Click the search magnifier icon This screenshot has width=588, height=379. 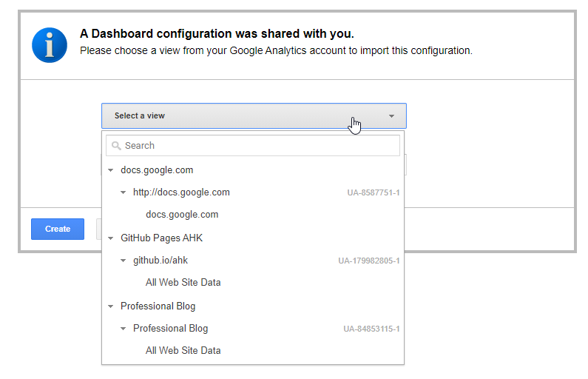point(116,146)
